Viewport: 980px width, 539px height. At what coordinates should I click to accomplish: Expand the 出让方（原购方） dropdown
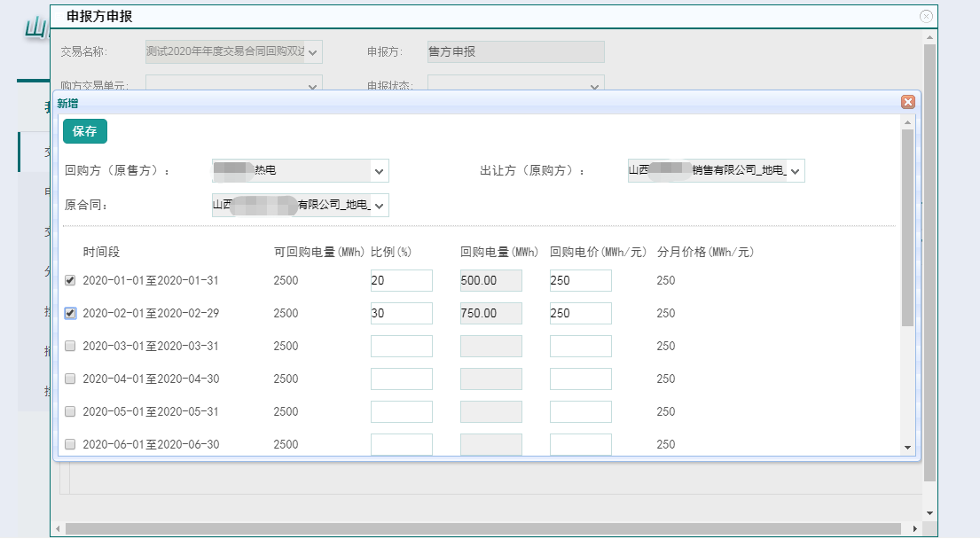click(795, 170)
